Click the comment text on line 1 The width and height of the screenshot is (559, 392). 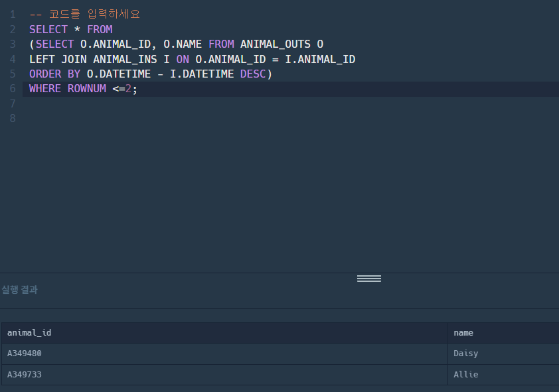[84, 14]
